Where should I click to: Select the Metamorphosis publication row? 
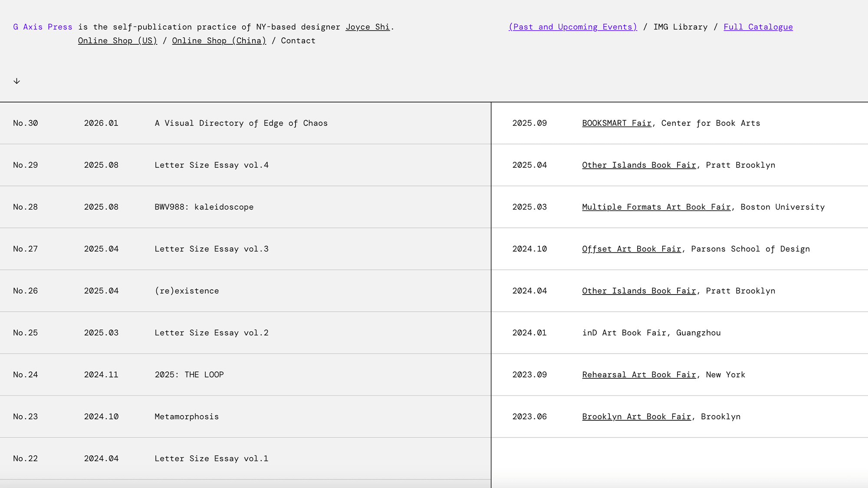[x=187, y=417]
